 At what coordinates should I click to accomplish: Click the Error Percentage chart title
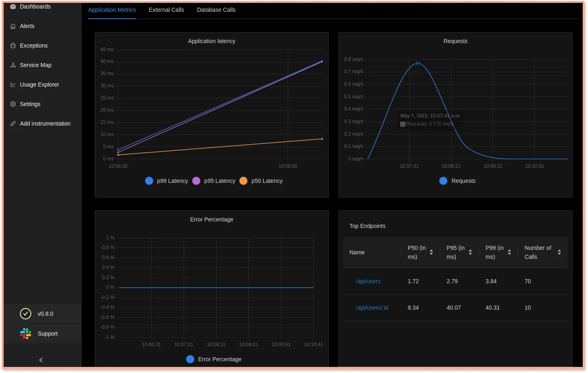tap(212, 219)
